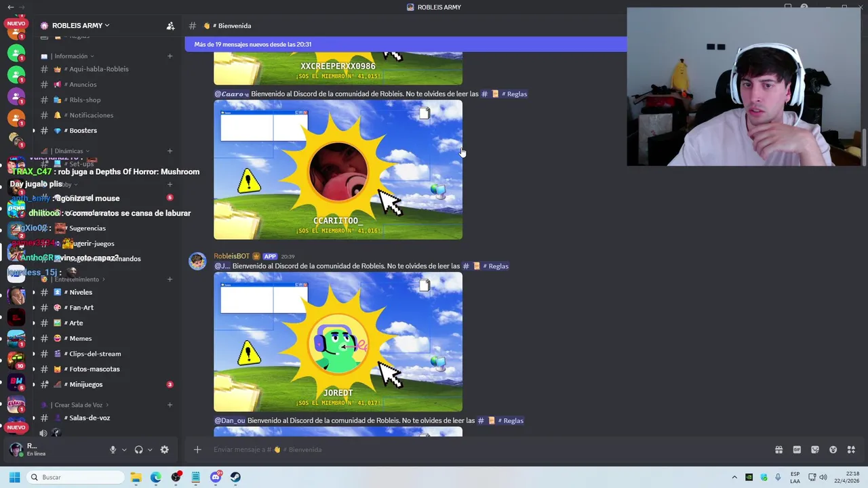The height and width of the screenshot is (488, 868).
Task: Open the Memes channel
Action: coord(80,338)
